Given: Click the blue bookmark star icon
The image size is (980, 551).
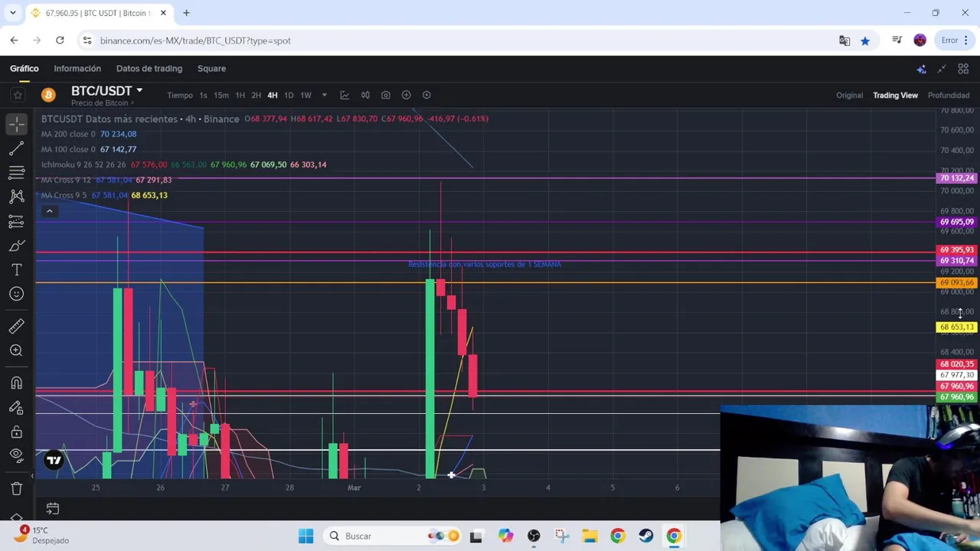Looking at the screenshot, I should [865, 41].
